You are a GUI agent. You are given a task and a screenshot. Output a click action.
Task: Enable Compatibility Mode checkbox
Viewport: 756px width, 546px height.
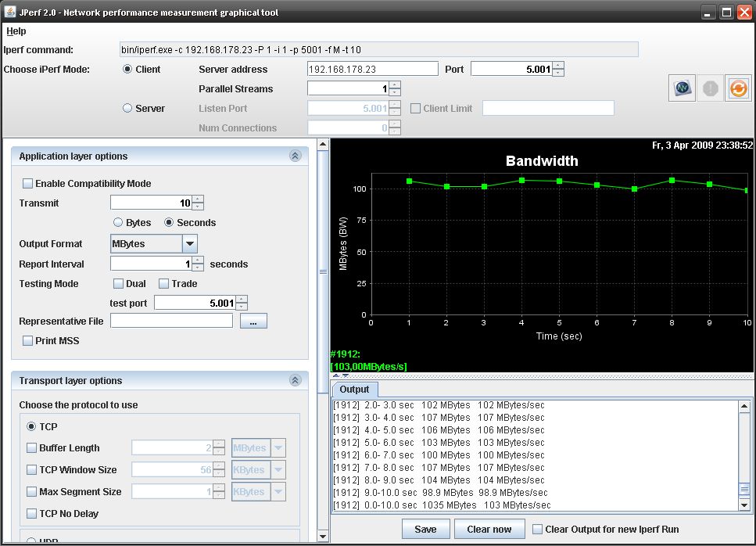click(28, 184)
